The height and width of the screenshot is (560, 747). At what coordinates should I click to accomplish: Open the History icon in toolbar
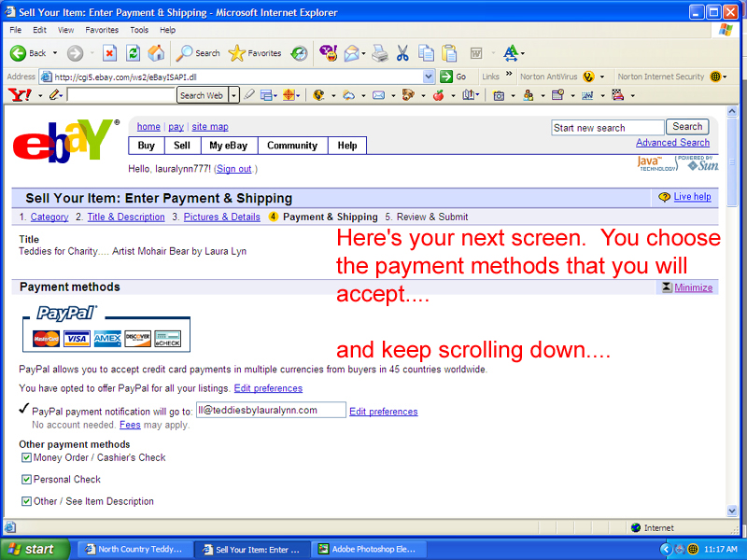(x=299, y=53)
